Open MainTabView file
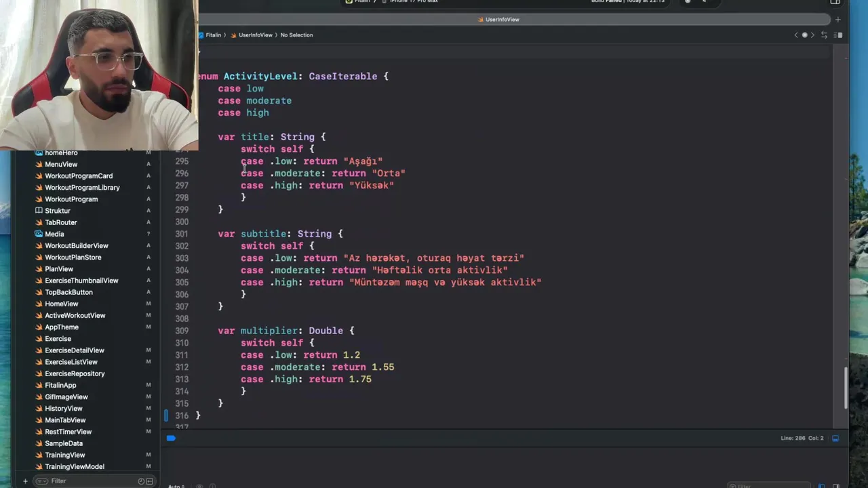 (65, 420)
